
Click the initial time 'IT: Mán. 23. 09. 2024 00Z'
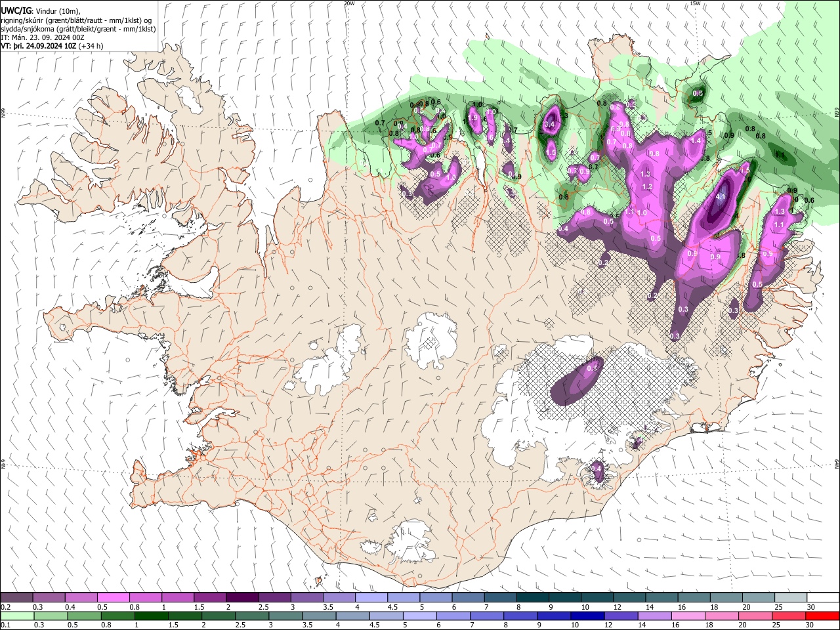[42, 38]
